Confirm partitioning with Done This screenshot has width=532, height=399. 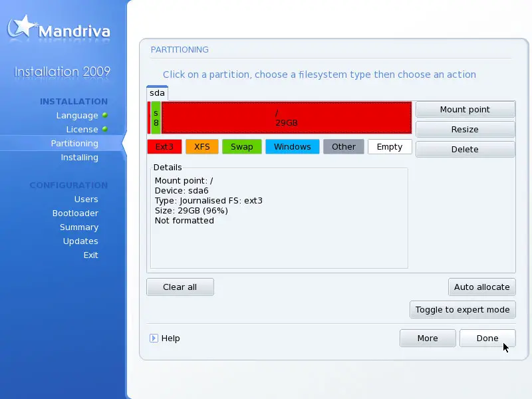coord(487,338)
